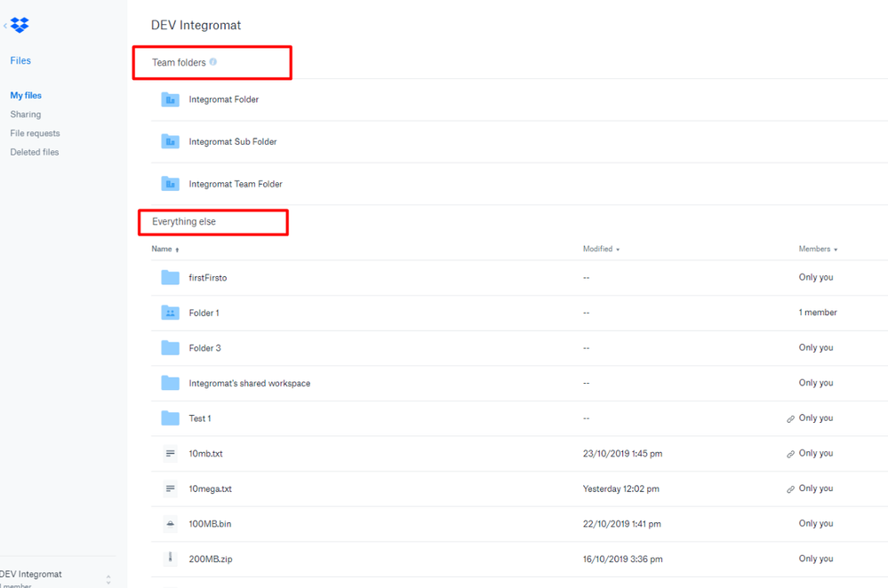Select My files in sidebar
Image resolution: width=888 pixels, height=588 pixels.
pyautogui.click(x=26, y=95)
